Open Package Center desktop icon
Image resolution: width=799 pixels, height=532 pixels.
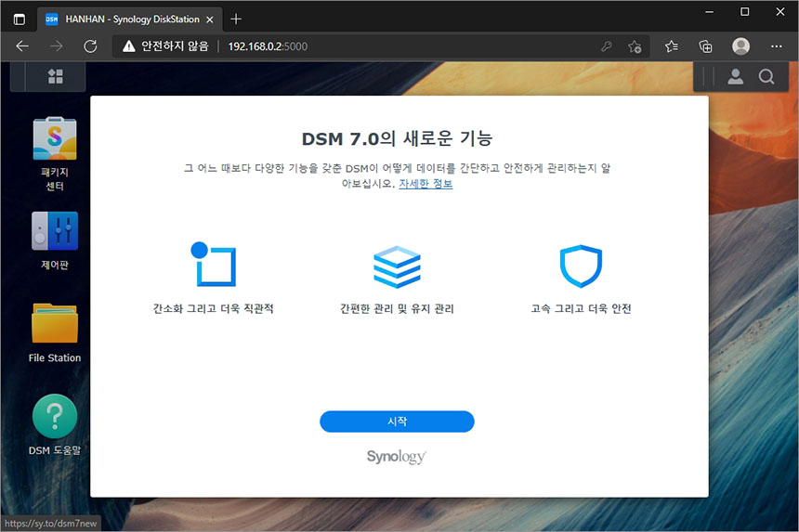[55, 138]
